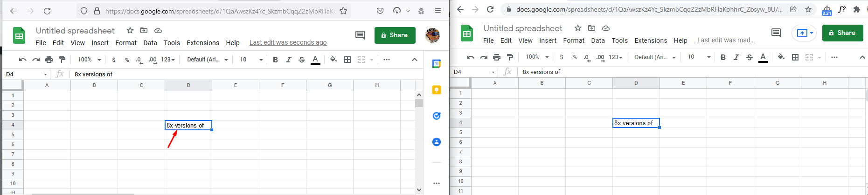This screenshot has height=195, width=868.
Task: Toggle strikethrough in right window toolbar
Action: tap(750, 57)
